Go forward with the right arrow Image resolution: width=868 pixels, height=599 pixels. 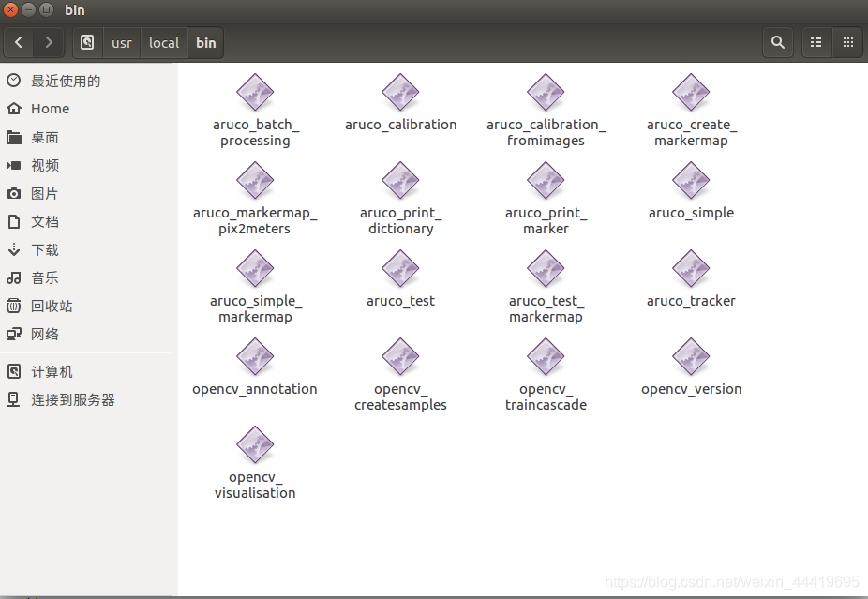pyautogui.click(x=49, y=42)
